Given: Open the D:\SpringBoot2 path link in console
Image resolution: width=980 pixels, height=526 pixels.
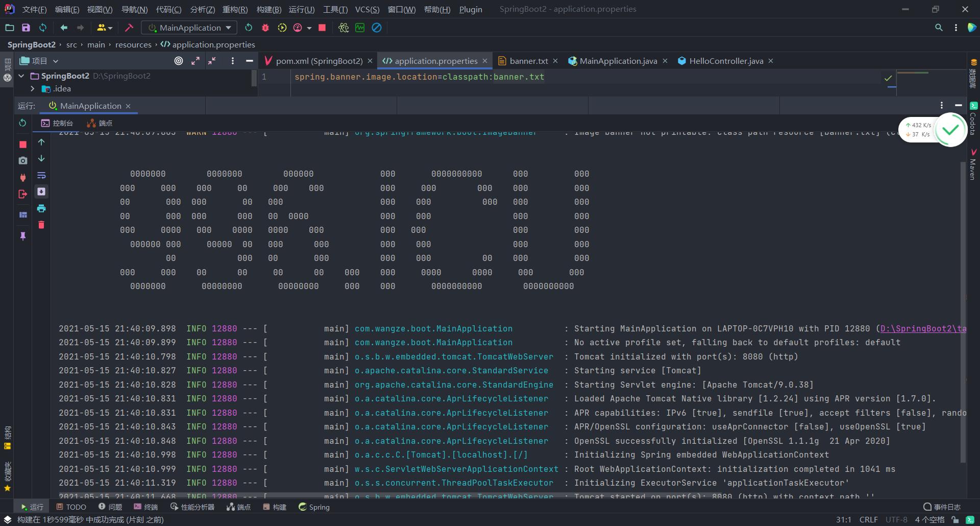Looking at the screenshot, I should coord(923,328).
